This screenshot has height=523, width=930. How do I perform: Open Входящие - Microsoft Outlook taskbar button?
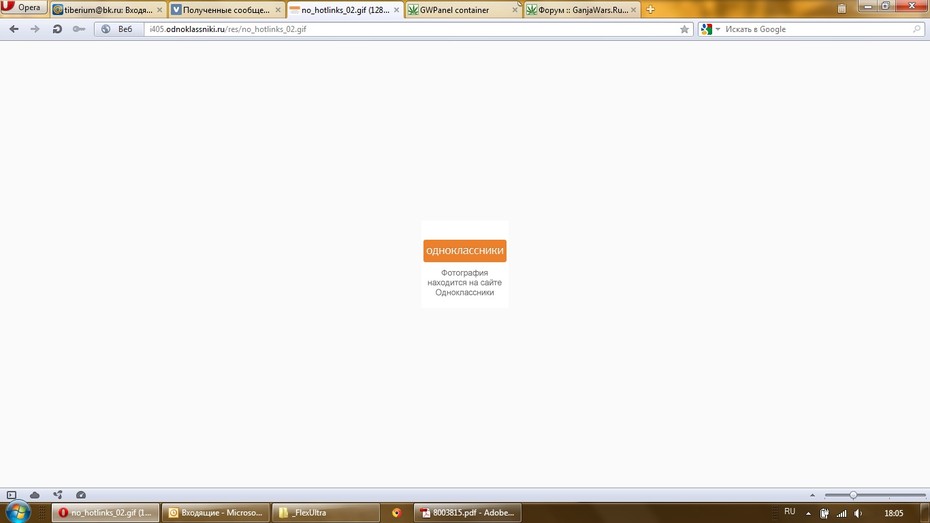216,513
